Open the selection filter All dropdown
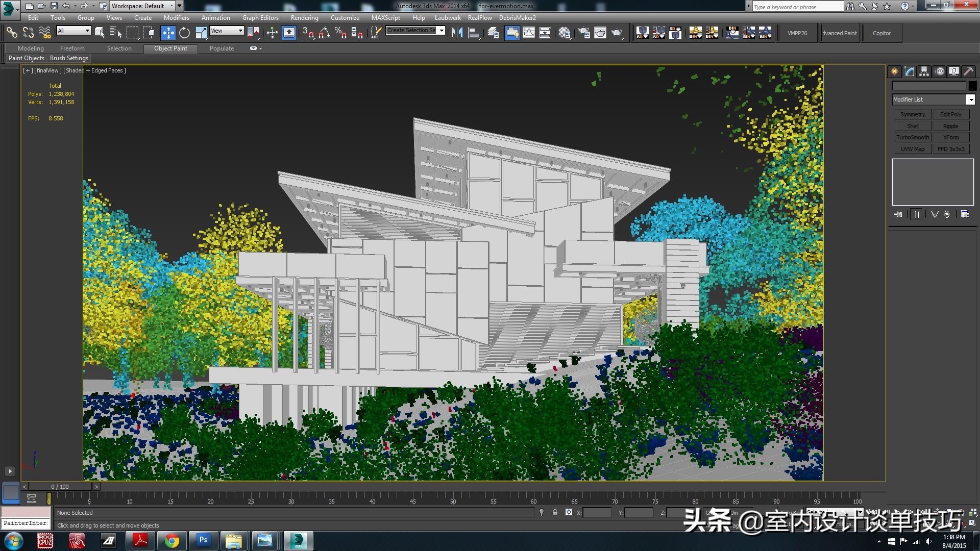This screenshot has height=551, width=980. pos(73,31)
